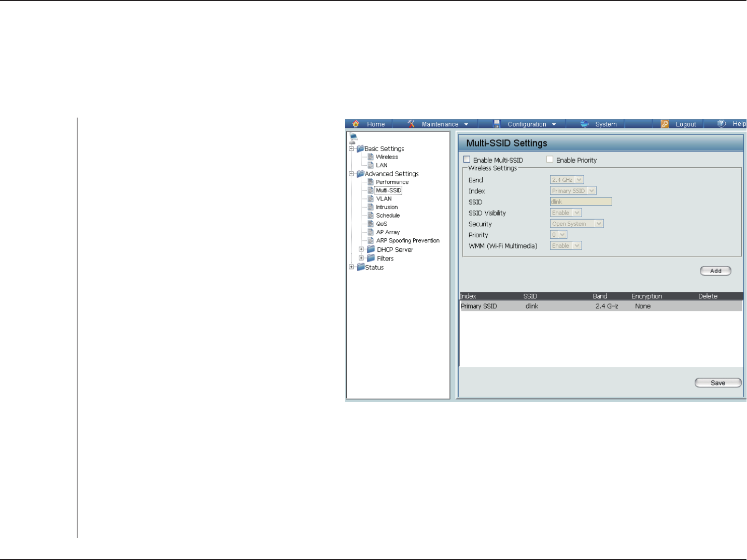Open the Home menu
This screenshot has height=560, width=747.
pyautogui.click(x=376, y=124)
